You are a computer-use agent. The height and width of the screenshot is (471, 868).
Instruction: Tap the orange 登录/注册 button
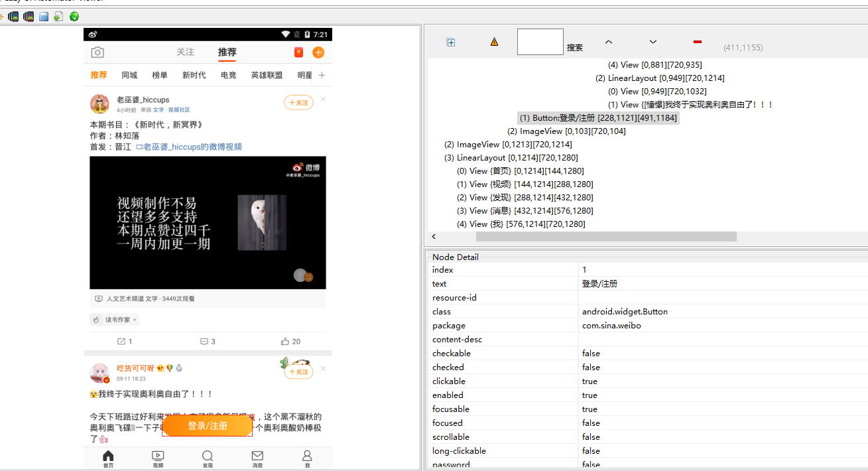208,426
